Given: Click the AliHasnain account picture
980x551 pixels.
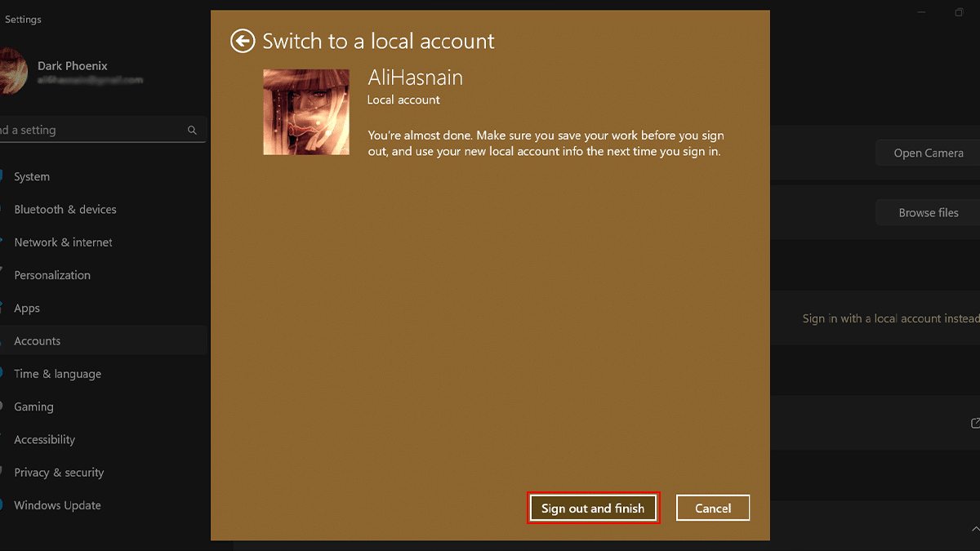Looking at the screenshot, I should click(x=306, y=112).
